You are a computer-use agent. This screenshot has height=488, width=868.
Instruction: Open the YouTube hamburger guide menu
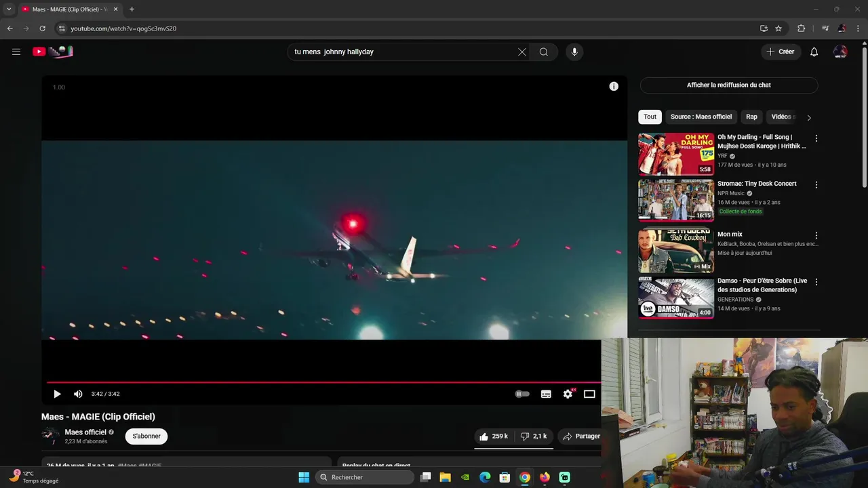16,52
